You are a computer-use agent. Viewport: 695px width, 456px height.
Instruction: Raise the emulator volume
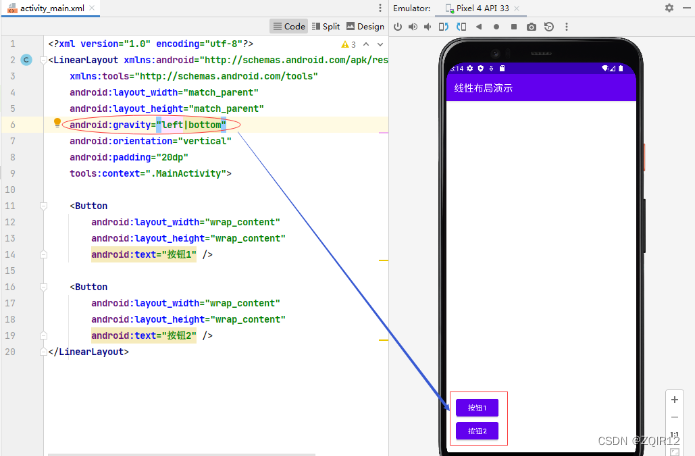tap(413, 27)
